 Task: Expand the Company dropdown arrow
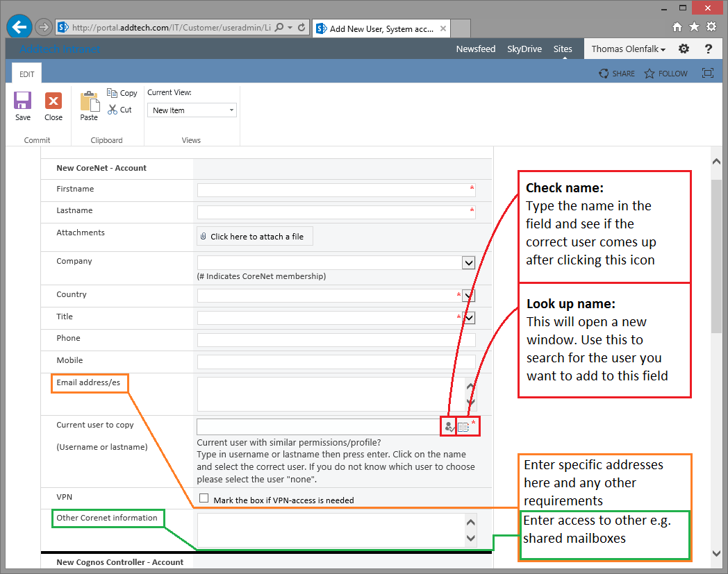click(x=468, y=262)
